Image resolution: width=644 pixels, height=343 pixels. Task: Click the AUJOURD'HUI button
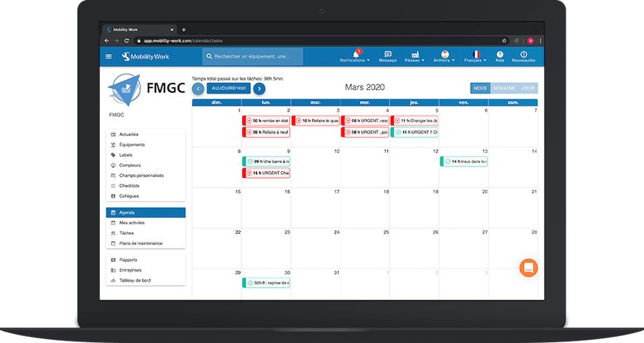coord(229,88)
